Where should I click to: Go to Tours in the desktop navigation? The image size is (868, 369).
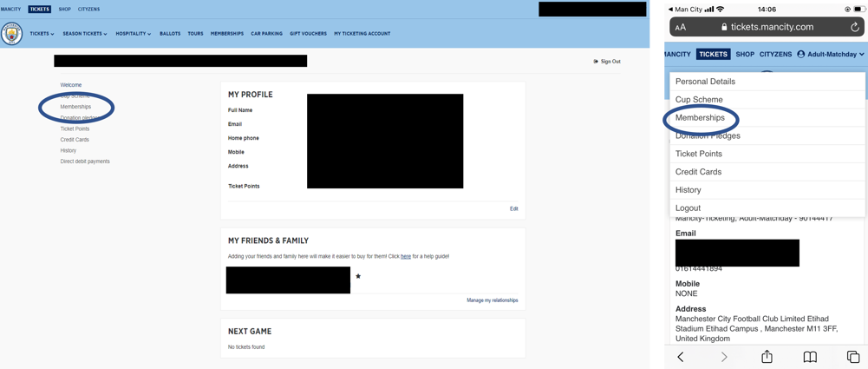pyautogui.click(x=195, y=34)
